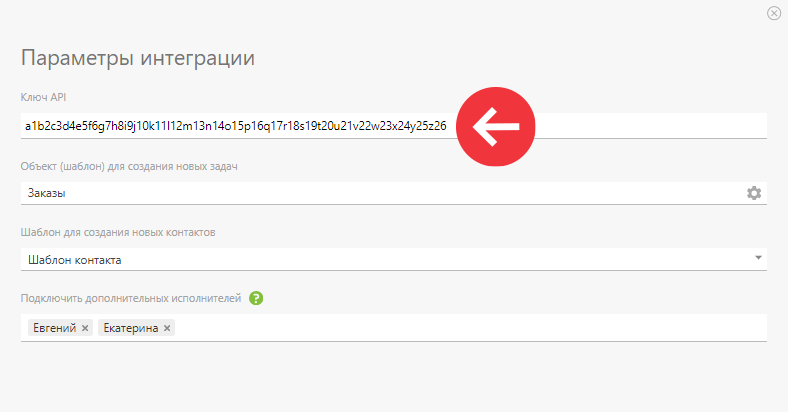Screen dimensions: 788x412
Task: Show help for additional executors
Action: click(256, 298)
